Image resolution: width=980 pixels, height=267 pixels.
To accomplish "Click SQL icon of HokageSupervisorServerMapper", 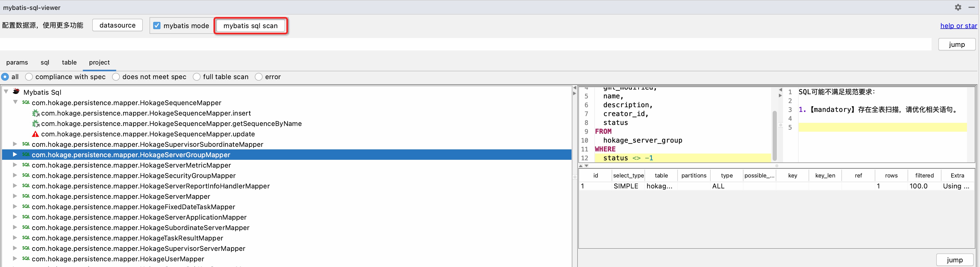I will [26, 248].
